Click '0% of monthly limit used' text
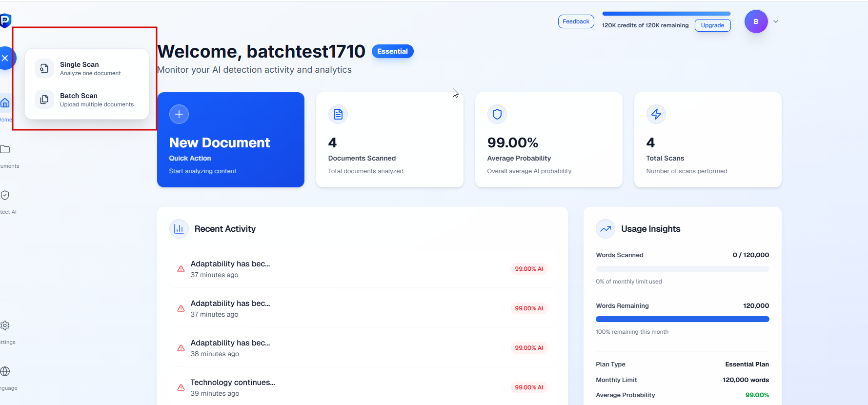 (x=629, y=282)
